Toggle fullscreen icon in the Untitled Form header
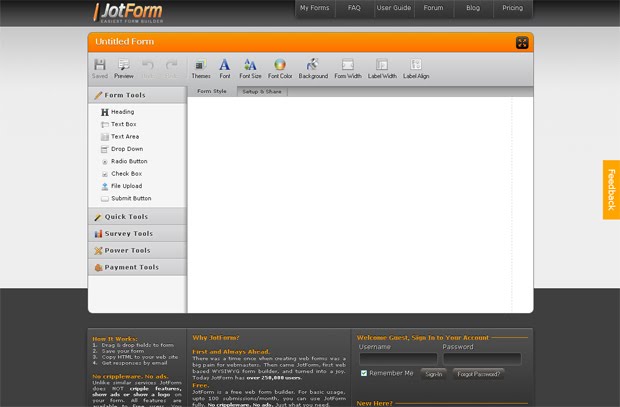The width and height of the screenshot is (620, 407). point(522,42)
